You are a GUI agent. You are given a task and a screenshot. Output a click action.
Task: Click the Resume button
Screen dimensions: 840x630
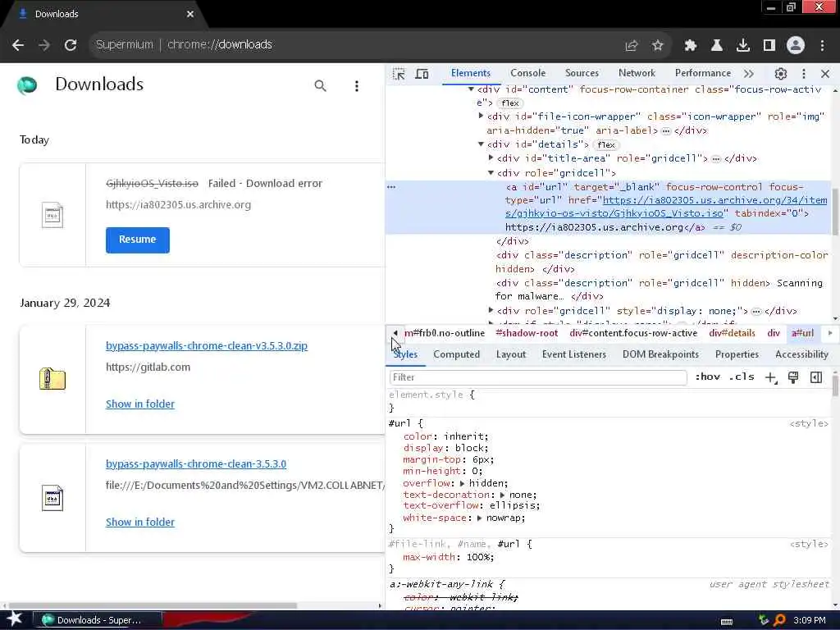pos(138,240)
